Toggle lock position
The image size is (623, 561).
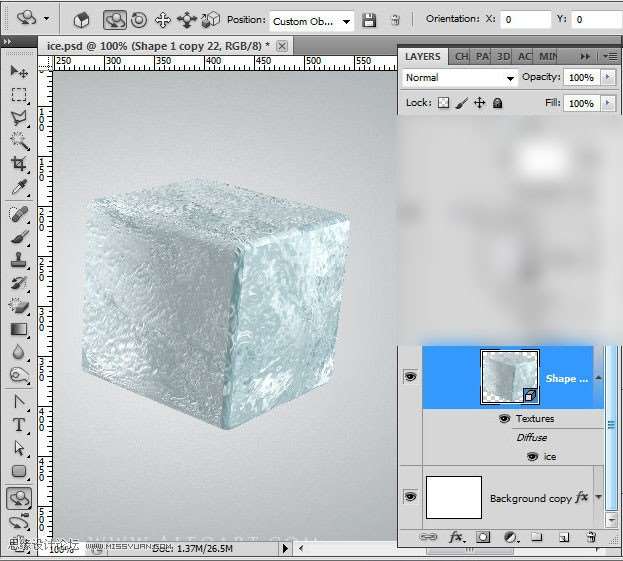[480, 103]
